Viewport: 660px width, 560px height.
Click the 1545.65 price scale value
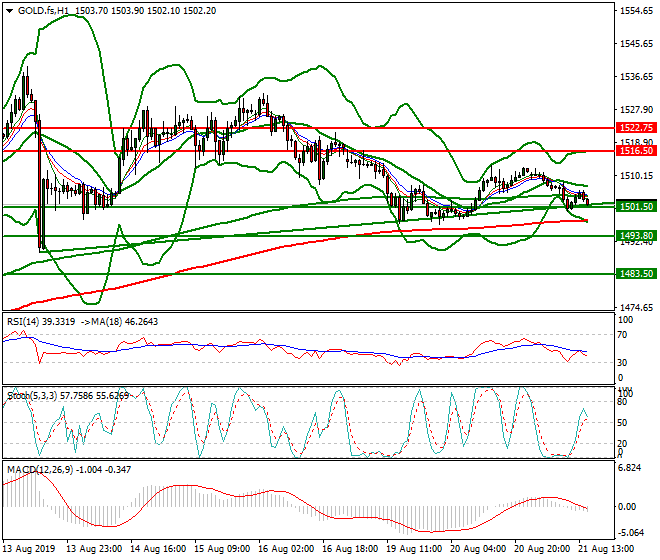636,43
